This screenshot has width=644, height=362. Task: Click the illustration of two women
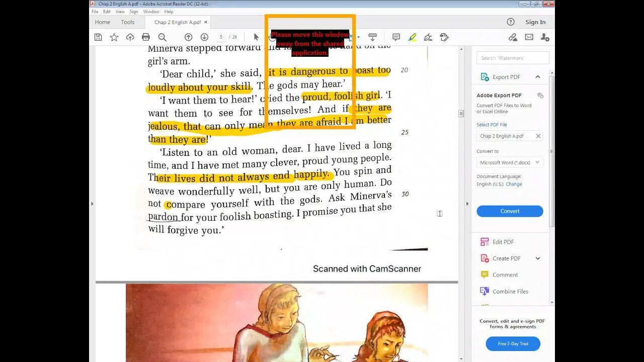point(277,323)
